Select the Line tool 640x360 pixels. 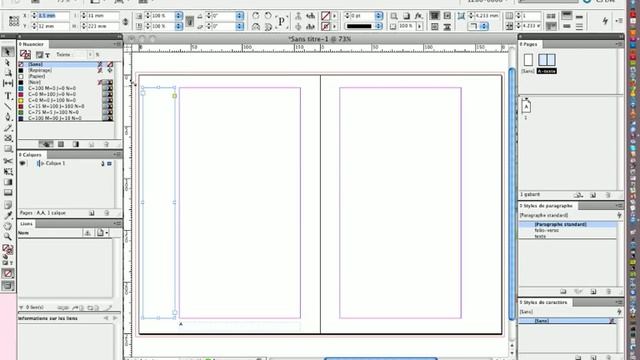coord(8,107)
